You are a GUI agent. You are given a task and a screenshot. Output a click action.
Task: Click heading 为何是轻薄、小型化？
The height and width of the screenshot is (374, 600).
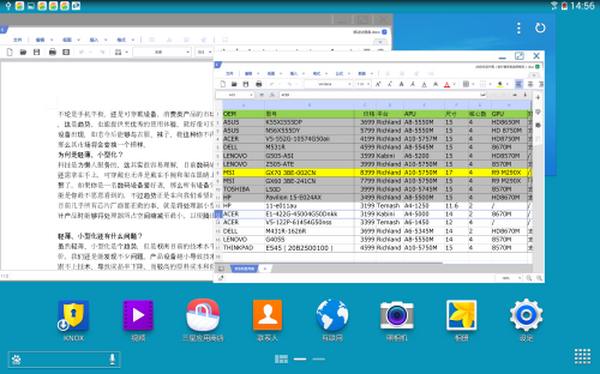[x=90, y=155]
